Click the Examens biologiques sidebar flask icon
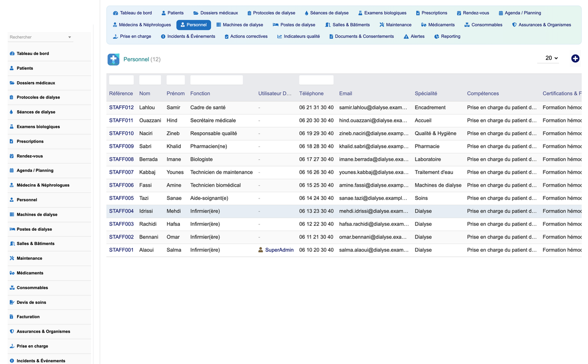 click(12, 126)
